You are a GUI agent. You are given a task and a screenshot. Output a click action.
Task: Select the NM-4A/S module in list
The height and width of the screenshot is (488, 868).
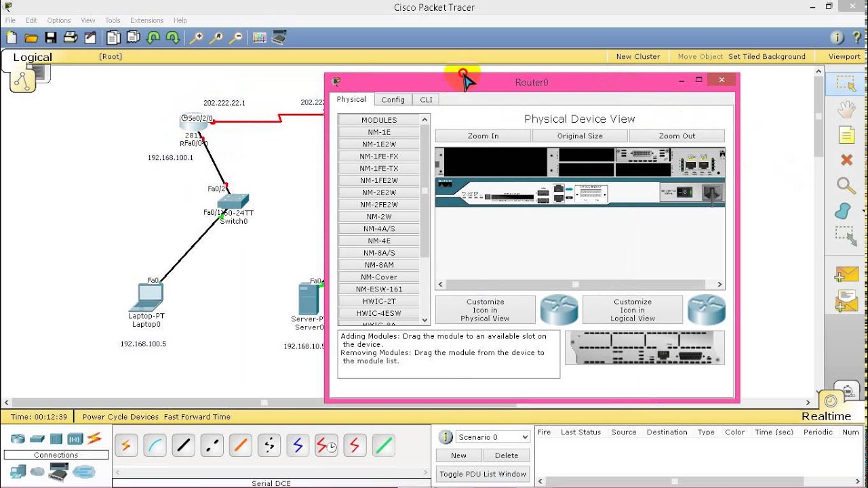379,228
